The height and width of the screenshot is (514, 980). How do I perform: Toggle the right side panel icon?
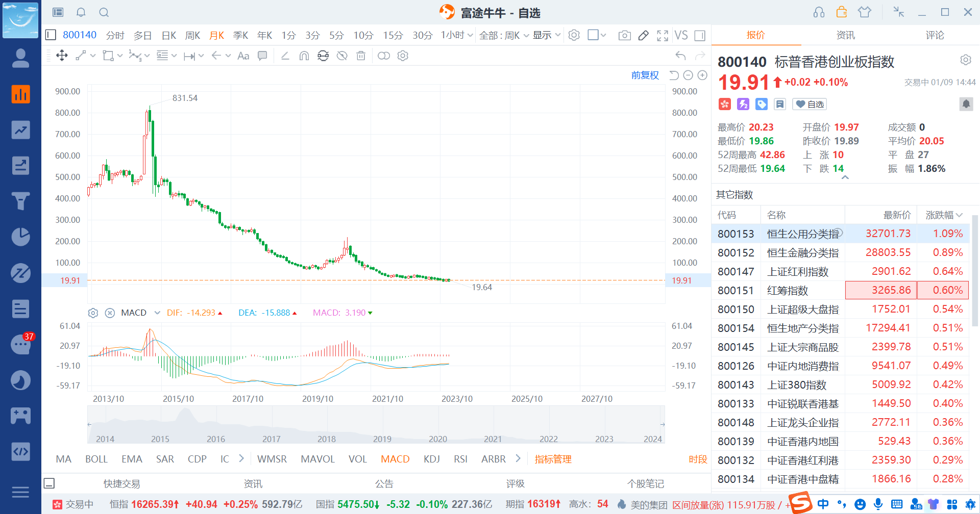(700, 35)
